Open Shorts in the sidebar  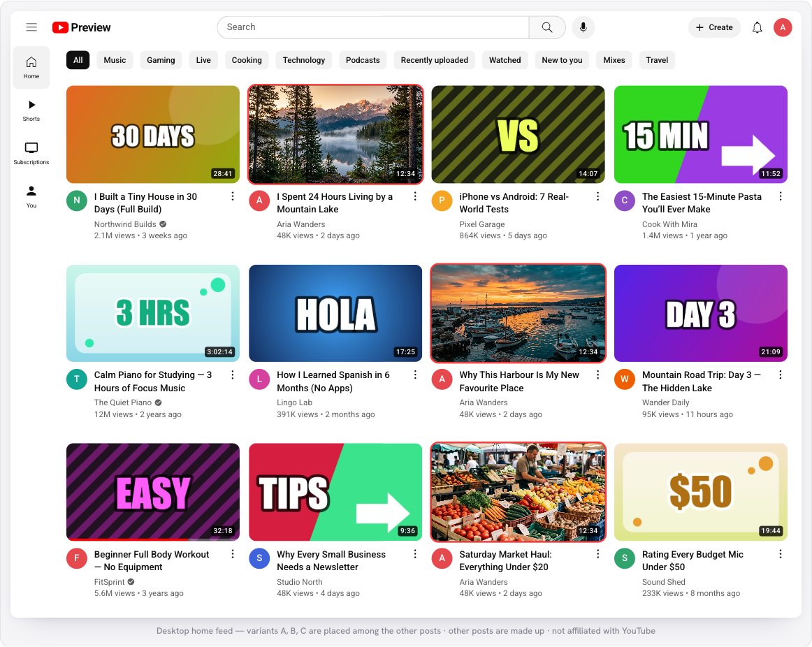coord(31,111)
